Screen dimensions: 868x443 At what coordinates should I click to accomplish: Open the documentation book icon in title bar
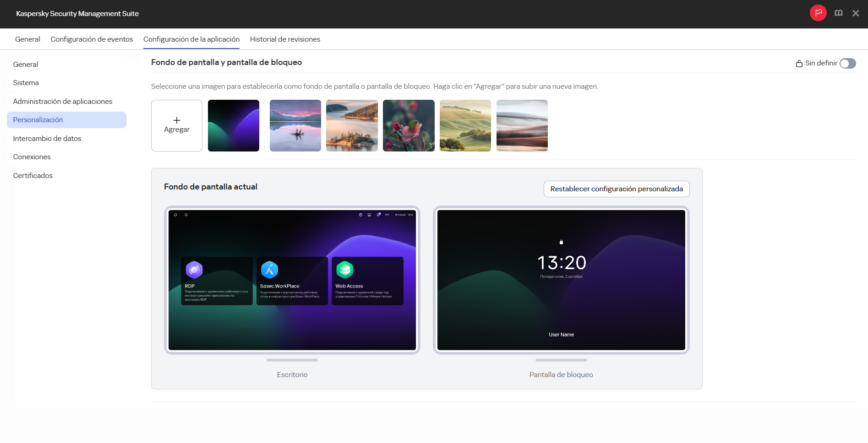[x=839, y=13]
